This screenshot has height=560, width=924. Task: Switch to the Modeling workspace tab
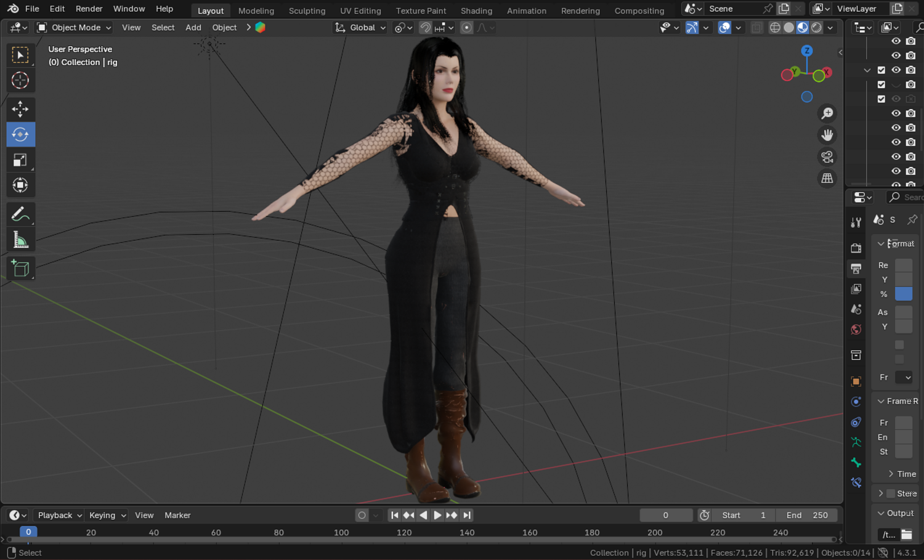[256, 10]
